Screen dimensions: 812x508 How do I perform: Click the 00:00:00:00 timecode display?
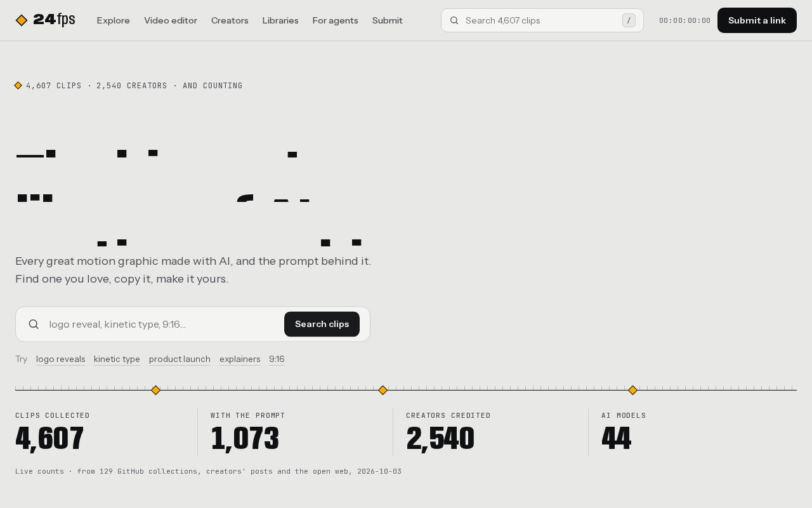(684, 20)
